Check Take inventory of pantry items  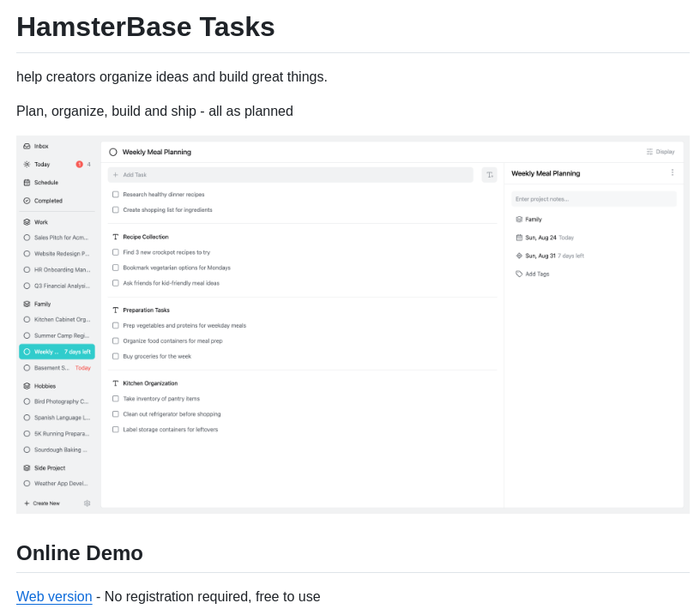pyautogui.click(x=115, y=398)
